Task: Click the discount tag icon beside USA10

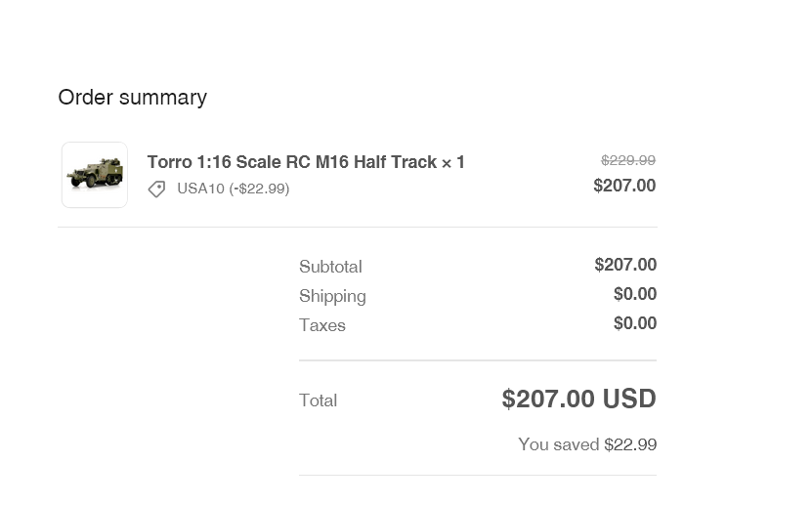Action: pos(157,189)
